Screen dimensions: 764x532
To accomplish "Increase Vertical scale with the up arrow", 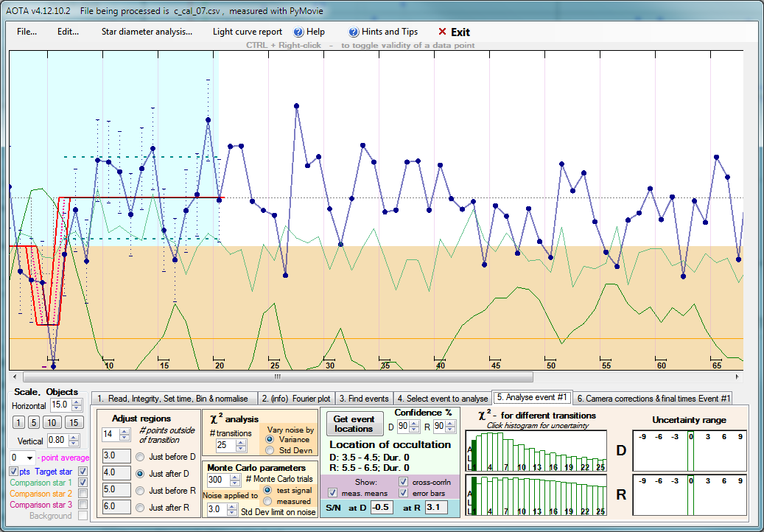I will [x=74, y=438].
